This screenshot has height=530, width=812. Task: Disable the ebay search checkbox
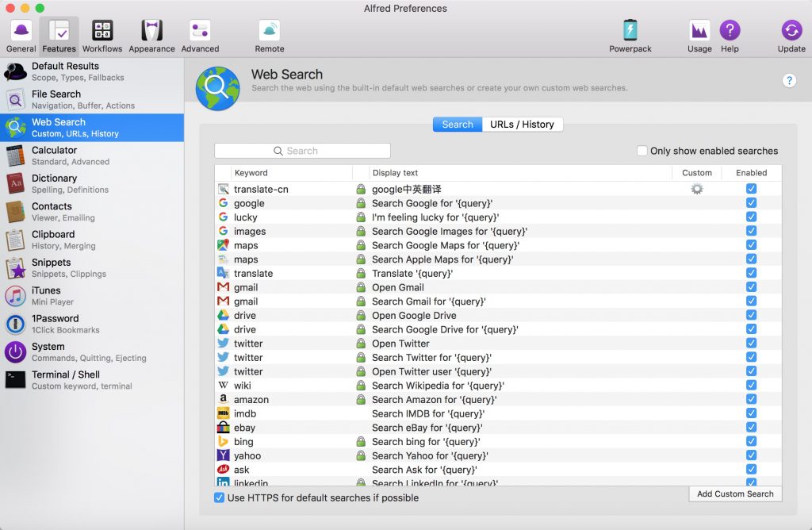point(752,427)
